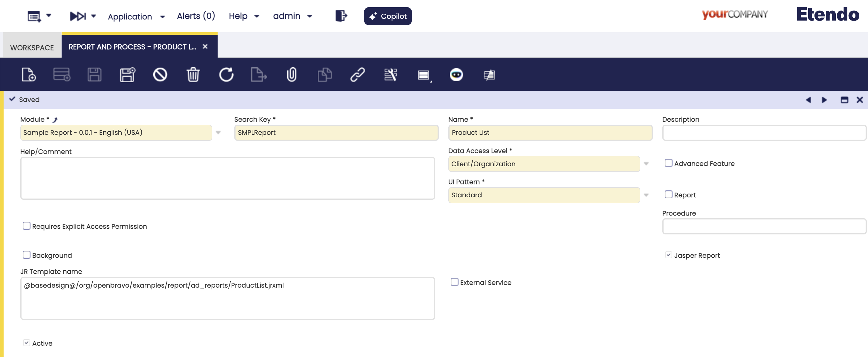The image size is (868, 357).
Task: Click the Undo/Cancel changes icon
Action: [160, 74]
